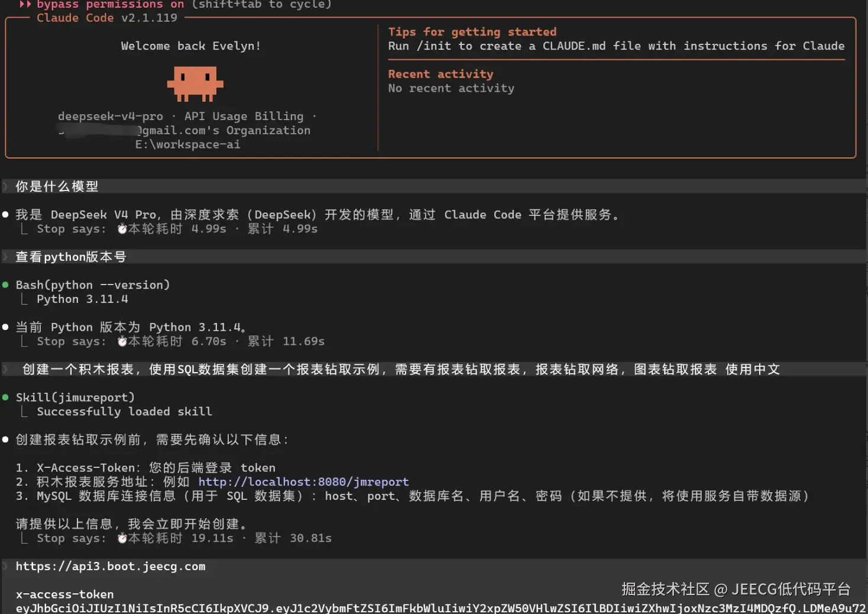Click the 'Run /init to create a CLAUDE.md' tip
This screenshot has width=868, height=614.
click(616, 46)
